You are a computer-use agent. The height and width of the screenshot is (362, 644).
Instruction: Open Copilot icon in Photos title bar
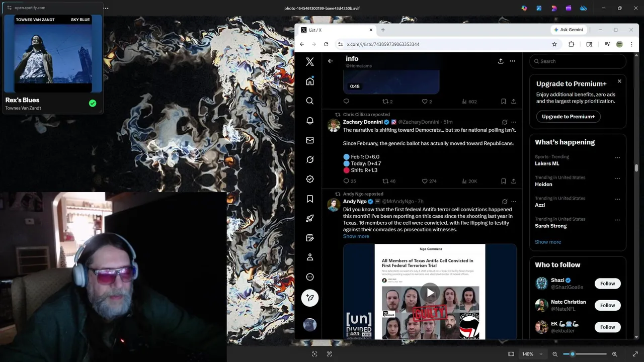pos(524,8)
